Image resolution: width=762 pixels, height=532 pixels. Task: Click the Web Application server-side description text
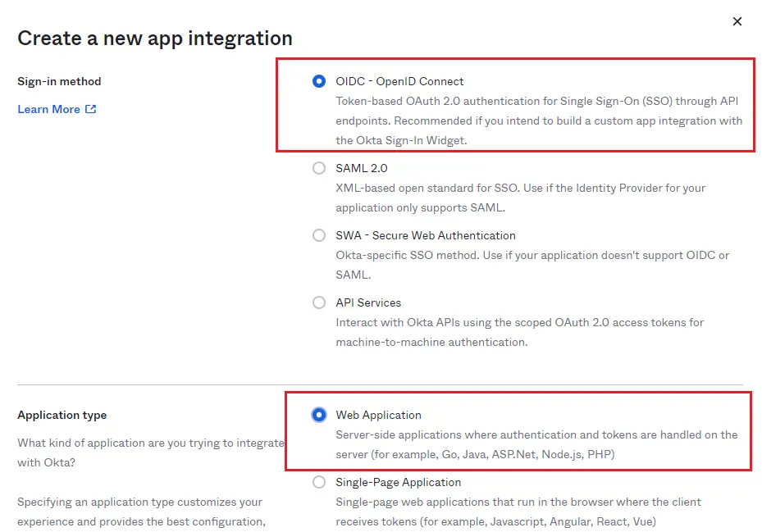536,443
